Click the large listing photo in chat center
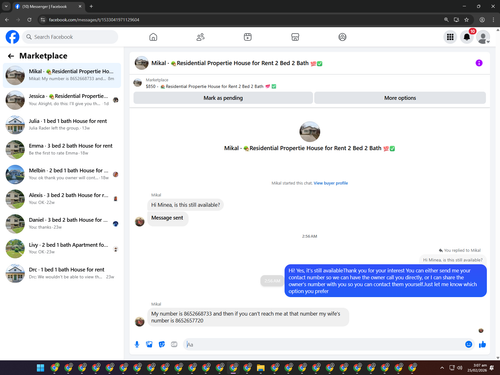Image resolution: width=500 pixels, height=375 pixels. [310, 132]
